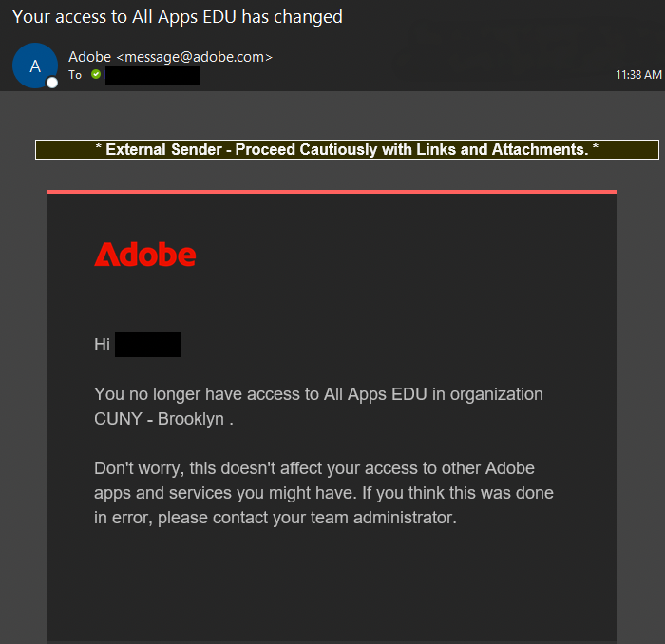665x644 pixels.
Task: Click the red Adobe logo in email
Action: coord(145,255)
